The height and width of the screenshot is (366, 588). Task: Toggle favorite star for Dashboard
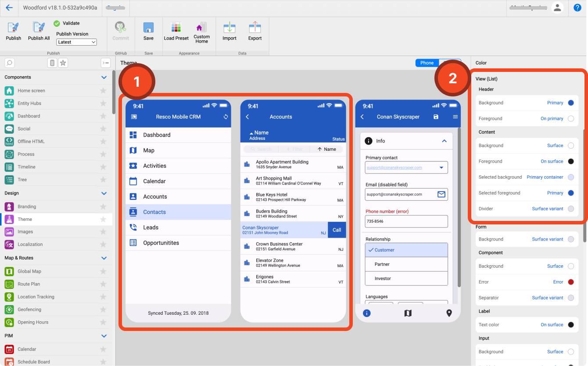tap(103, 116)
